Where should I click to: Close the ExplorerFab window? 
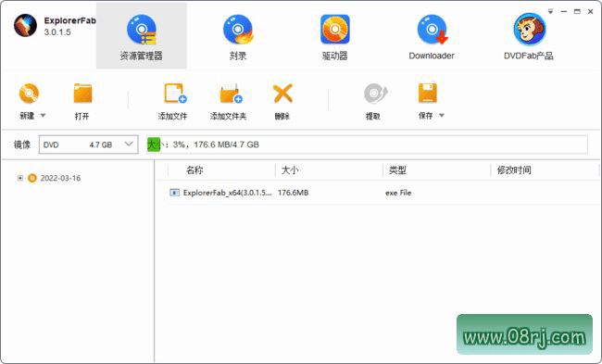point(591,11)
